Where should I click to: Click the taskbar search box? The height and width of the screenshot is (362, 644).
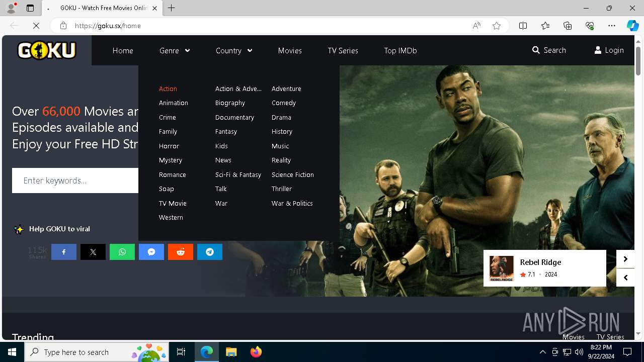[97, 352]
